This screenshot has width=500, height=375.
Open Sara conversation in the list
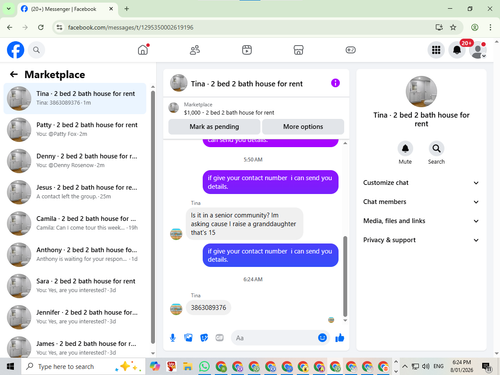pyautogui.click(x=75, y=286)
